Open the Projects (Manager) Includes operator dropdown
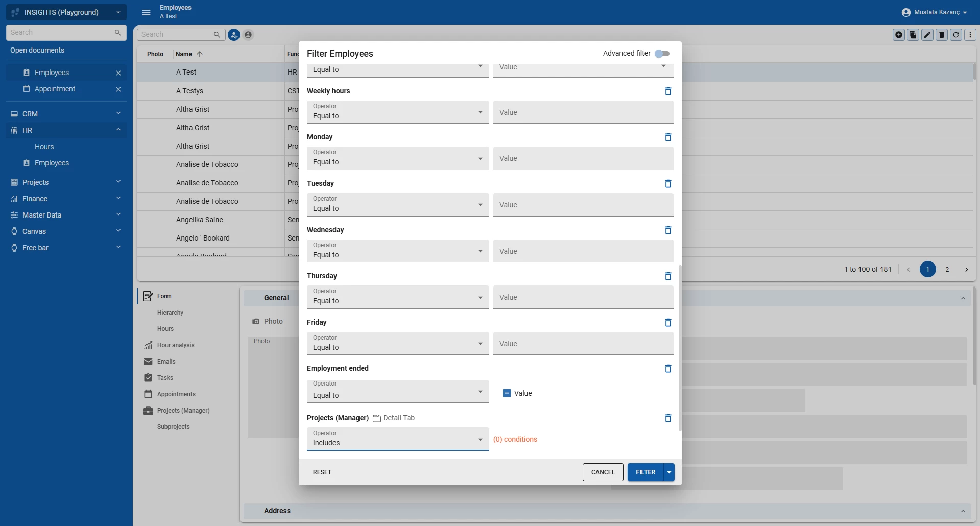 pyautogui.click(x=398, y=439)
